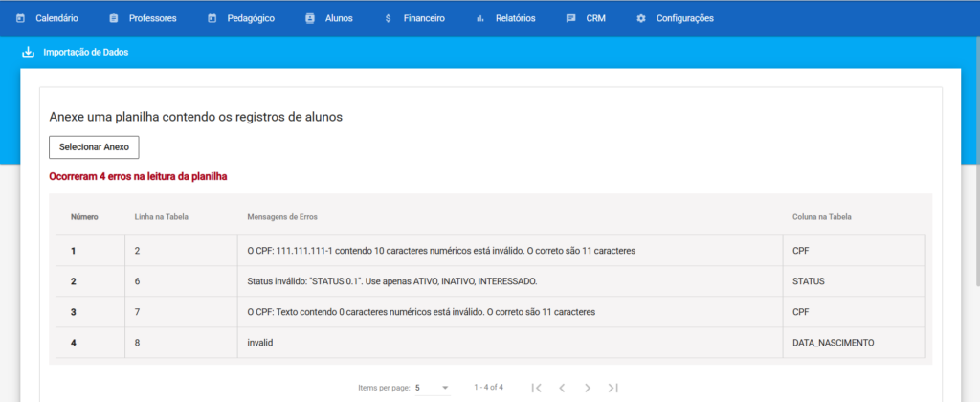Click the Financeiro dollar sign icon

click(x=387, y=18)
